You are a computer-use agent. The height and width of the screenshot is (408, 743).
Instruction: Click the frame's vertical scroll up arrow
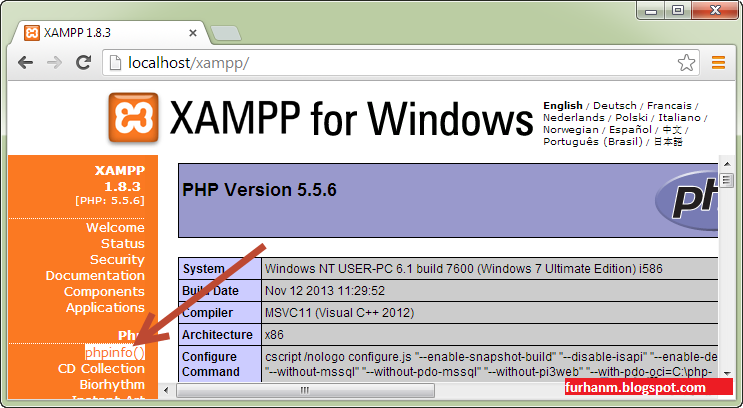(726, 164)
